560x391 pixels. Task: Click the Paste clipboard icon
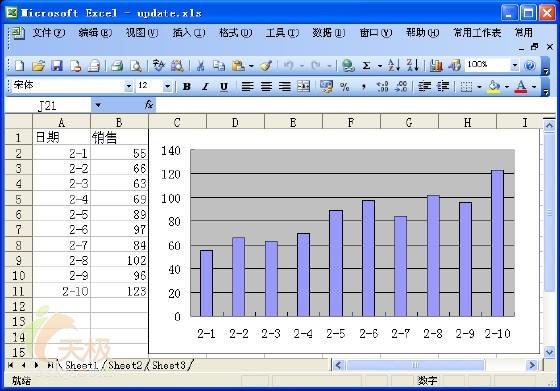(x=238, y=66)
